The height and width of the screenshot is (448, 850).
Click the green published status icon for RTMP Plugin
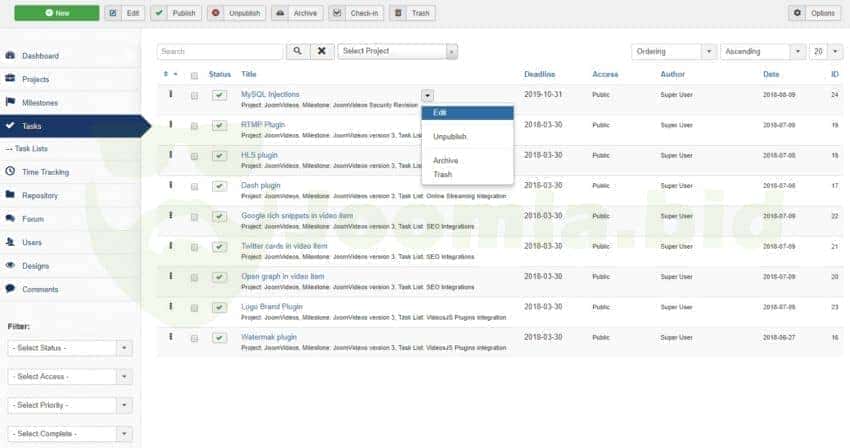click(x=219, y=126)
